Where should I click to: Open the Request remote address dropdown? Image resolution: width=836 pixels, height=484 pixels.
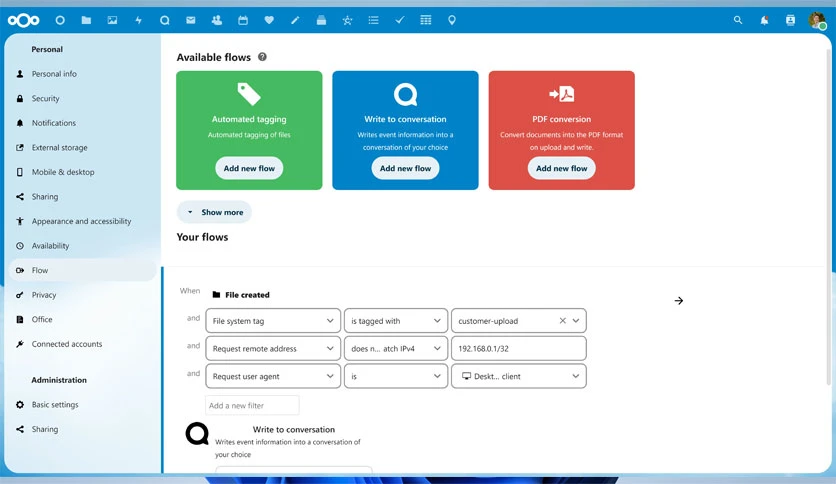(272, 349)
